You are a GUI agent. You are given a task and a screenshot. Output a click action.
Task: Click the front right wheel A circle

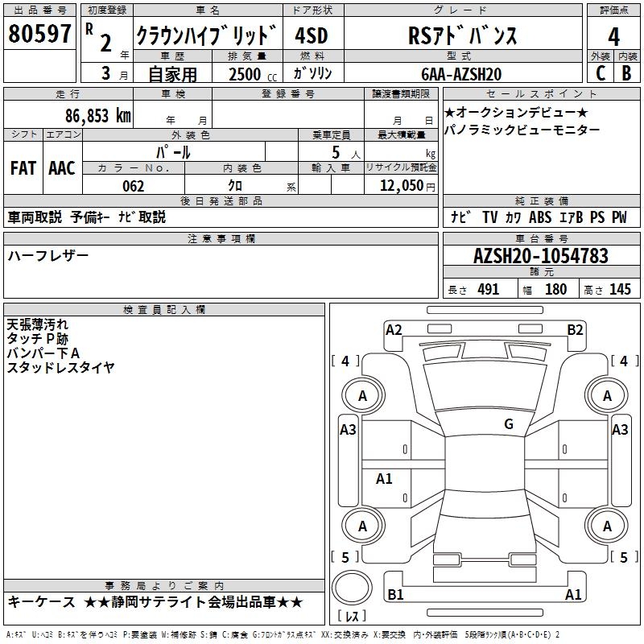607,396
